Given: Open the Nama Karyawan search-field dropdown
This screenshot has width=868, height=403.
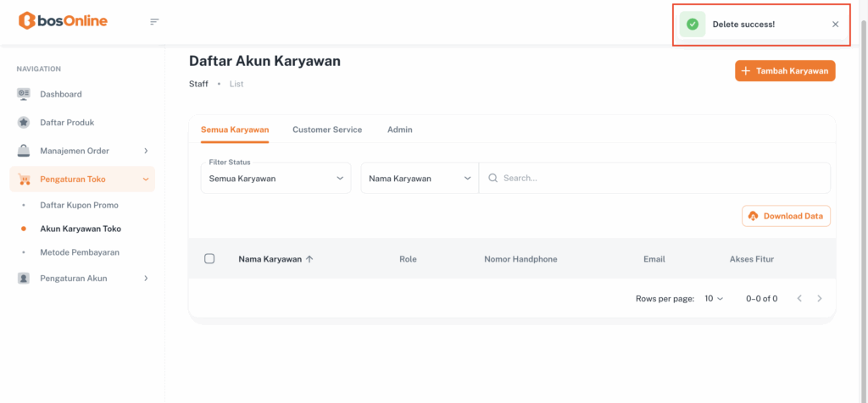Looking at the screenshot, I should (x=420, y=179).
